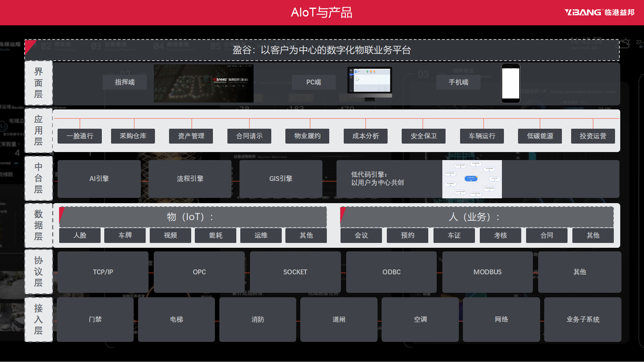Click the low-code mind map diagram

pyautogui.click(x=472, y=179)
